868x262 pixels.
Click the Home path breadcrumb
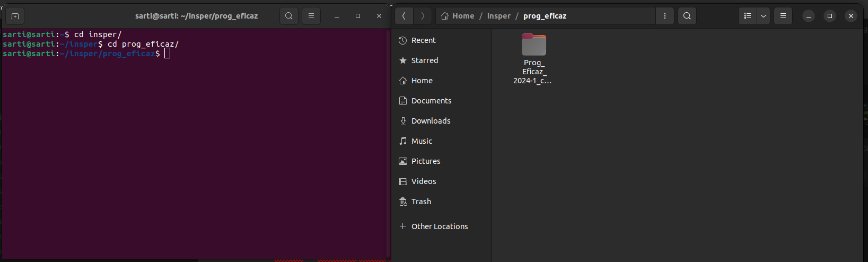458,16
